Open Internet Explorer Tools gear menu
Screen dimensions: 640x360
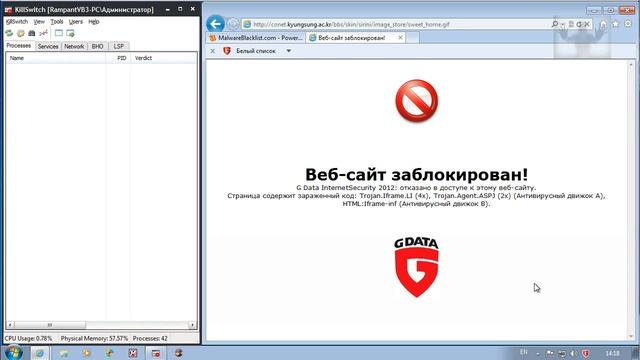pos(628,24)
